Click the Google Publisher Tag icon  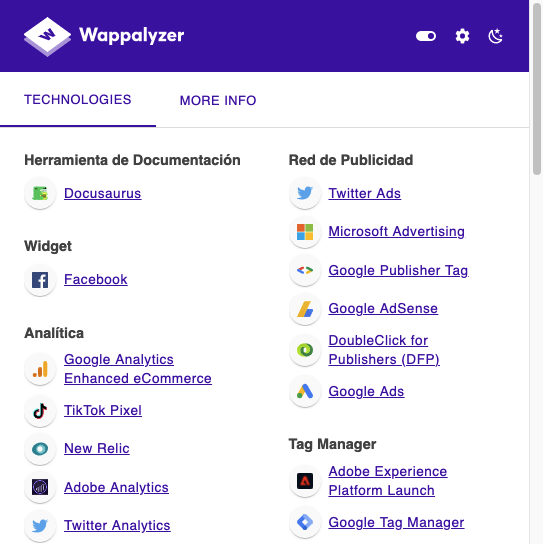(305, 270)
